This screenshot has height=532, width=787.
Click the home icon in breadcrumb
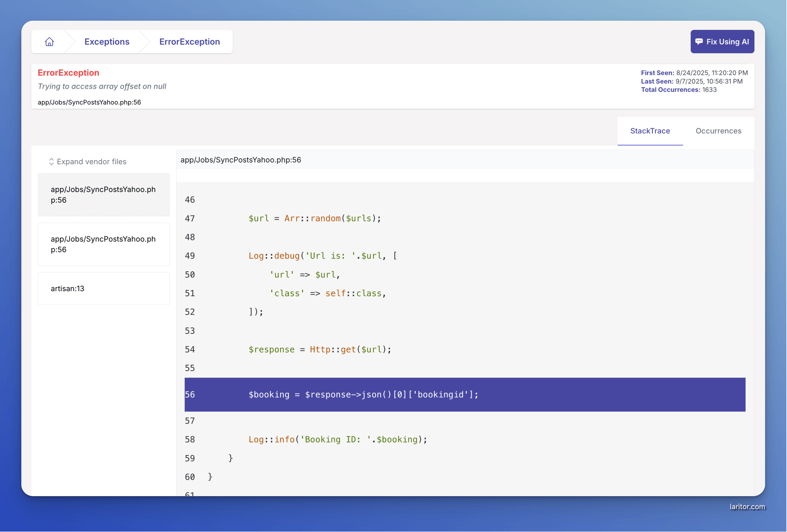[49, 42]
